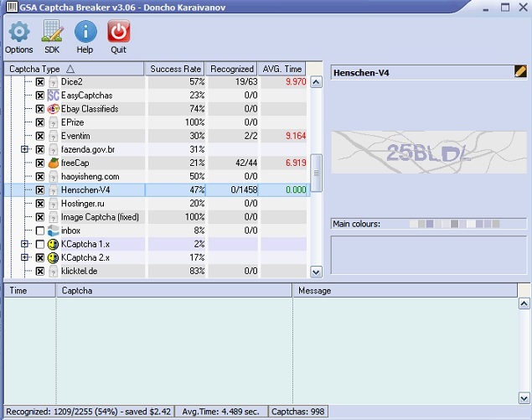Click the Captcha column header in log
This screenshot has width=532, height=420.
(x=174, y=291)
